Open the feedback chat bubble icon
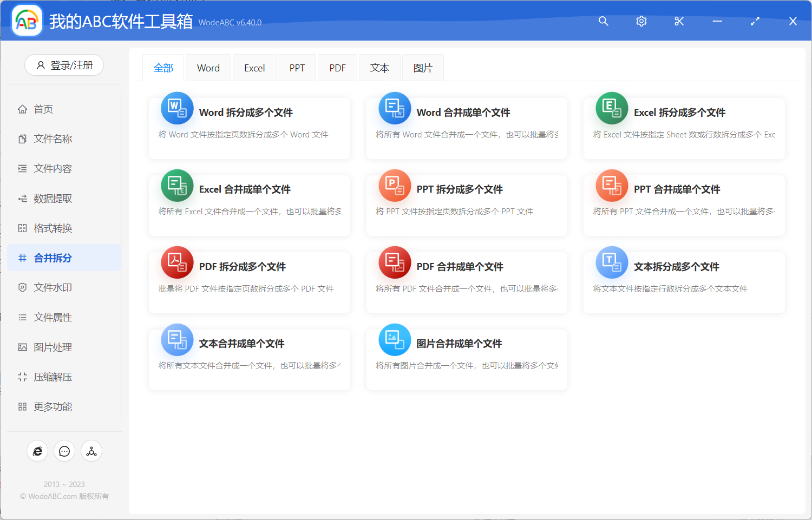 click(64, 451)
